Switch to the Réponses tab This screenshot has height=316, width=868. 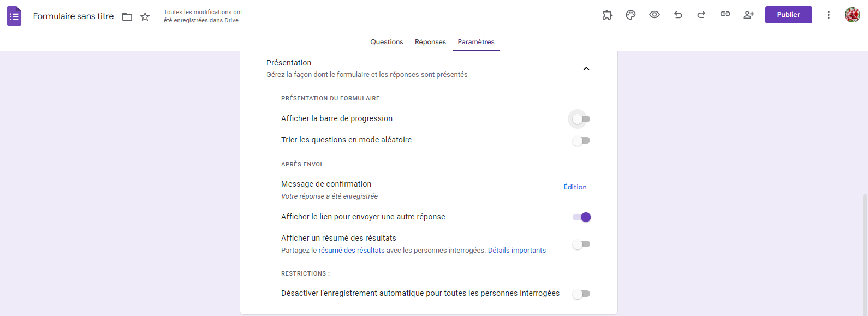(430, 41)
